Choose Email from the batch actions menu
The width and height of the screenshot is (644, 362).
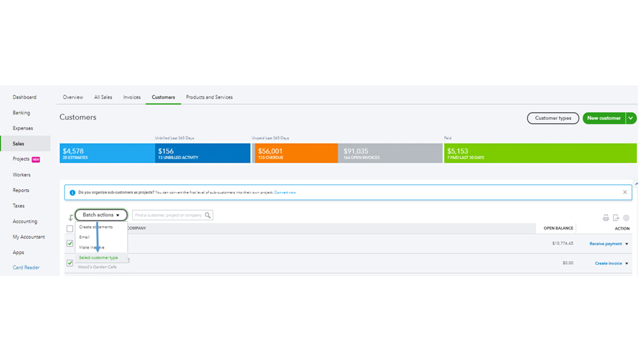click(84, 237)
